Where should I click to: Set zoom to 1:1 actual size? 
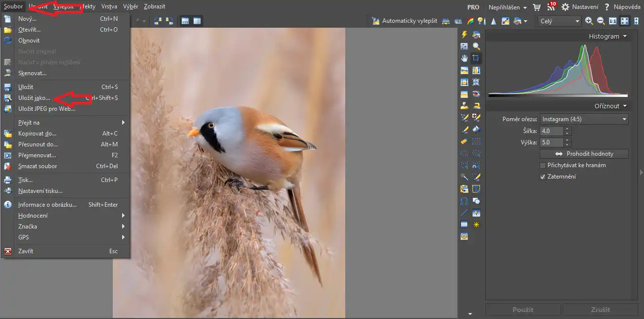coord(613,21)
